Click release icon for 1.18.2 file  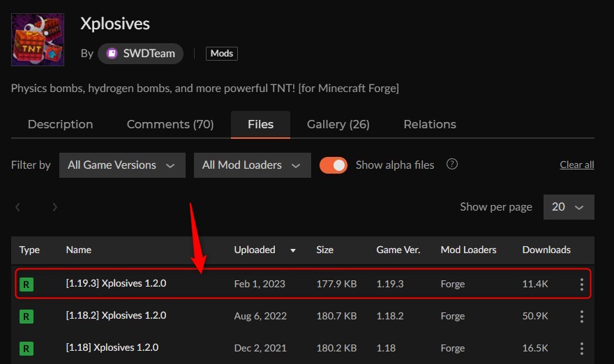point(27,317)
